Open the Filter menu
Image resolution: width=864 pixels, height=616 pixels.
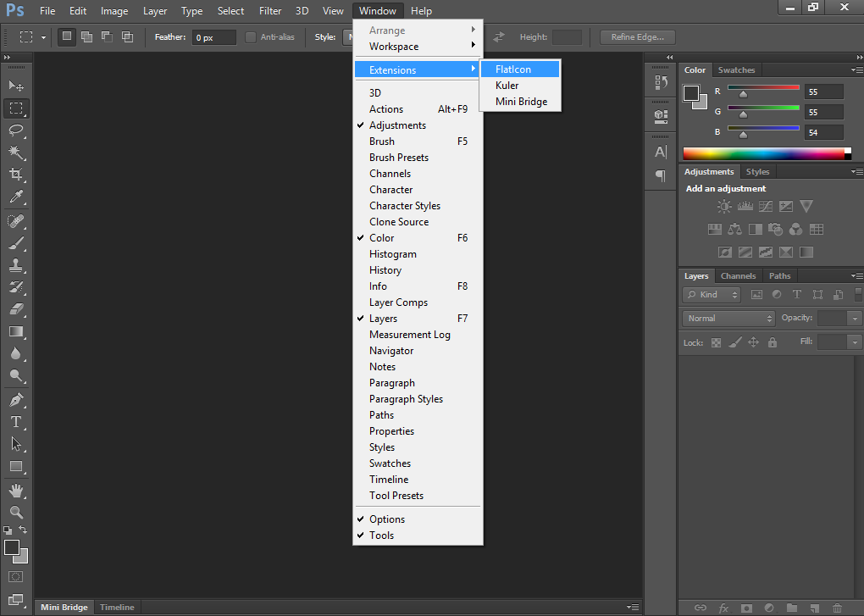click(270, 11)
